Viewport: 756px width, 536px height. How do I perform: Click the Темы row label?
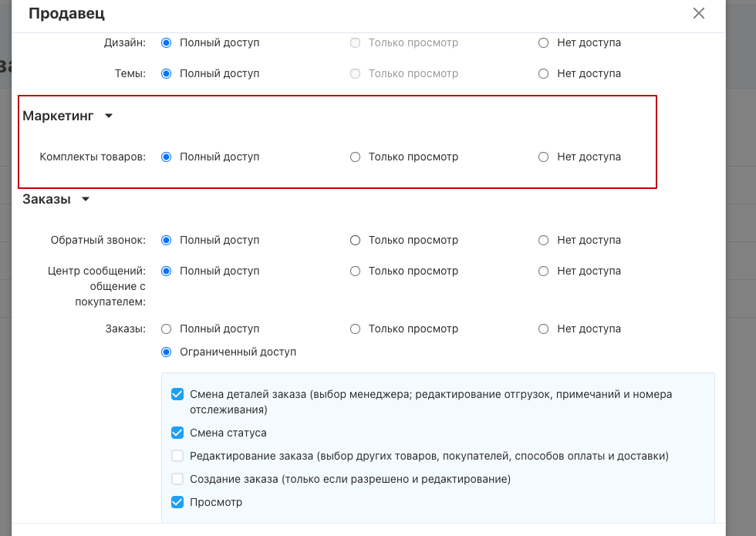130,74
